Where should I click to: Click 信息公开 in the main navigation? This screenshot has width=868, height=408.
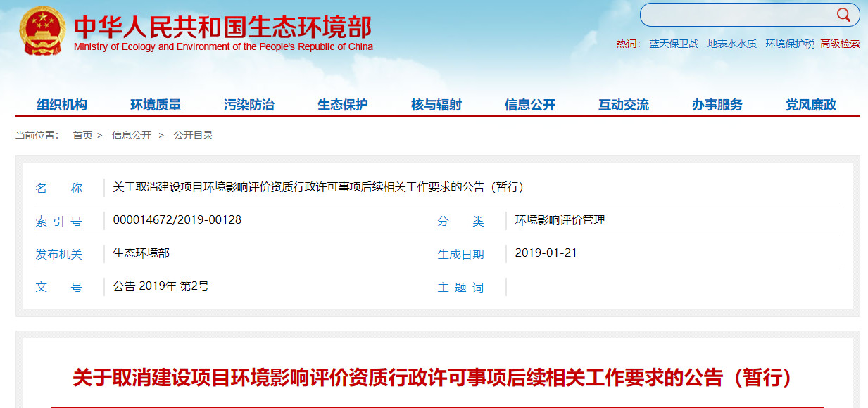click(x=530, y=105)
